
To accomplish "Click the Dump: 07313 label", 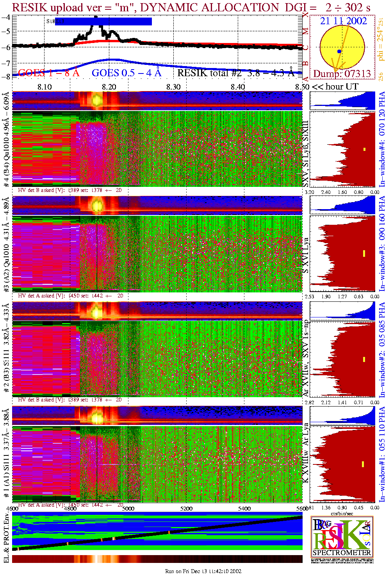I will point(342,74).
